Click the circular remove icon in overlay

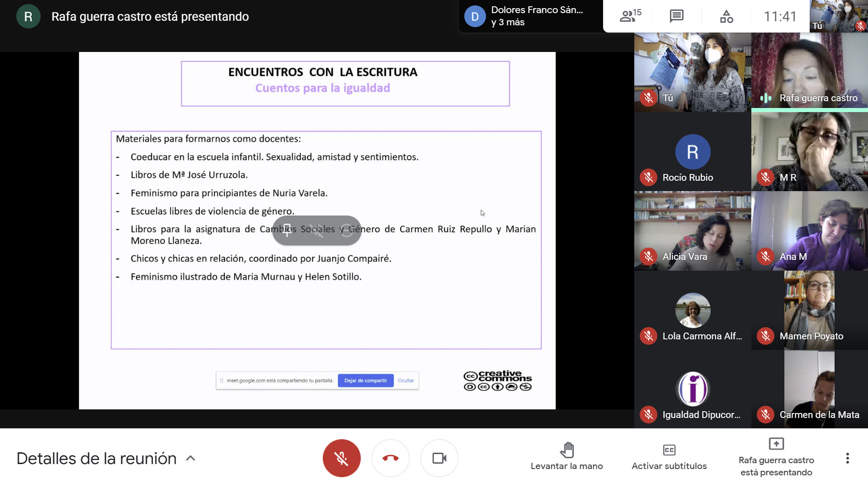[346, 230]
